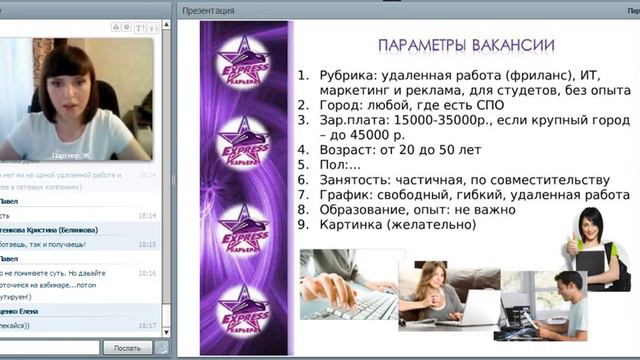The width and height of the screenshot is (640, 360).
Task: Click the slide line 'Возраст: от 20 до 50 лет'
Action: (x=400, y=150)
